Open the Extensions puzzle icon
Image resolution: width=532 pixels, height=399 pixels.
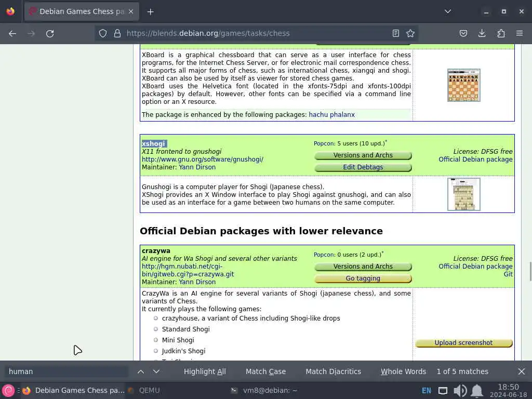click(x=501, y=33)
